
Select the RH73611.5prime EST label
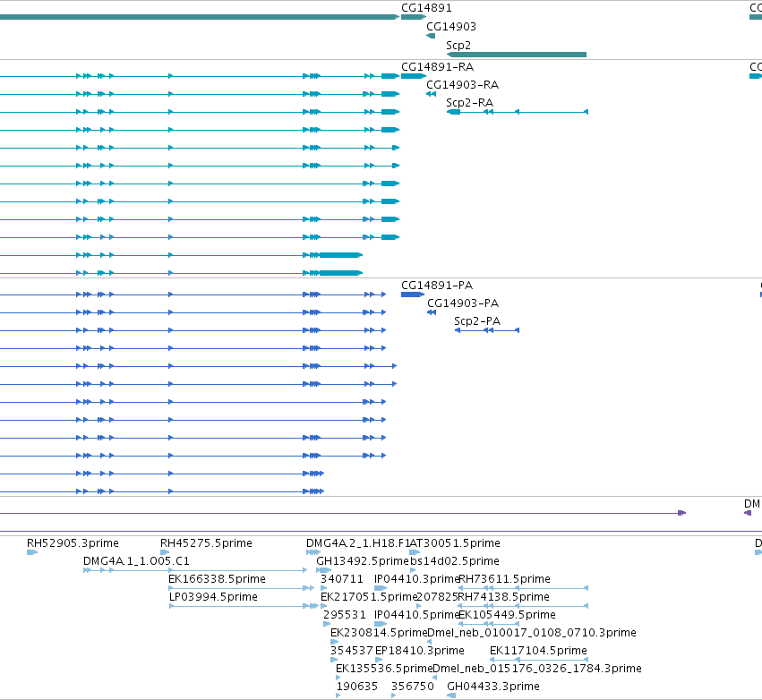point(504,579)
